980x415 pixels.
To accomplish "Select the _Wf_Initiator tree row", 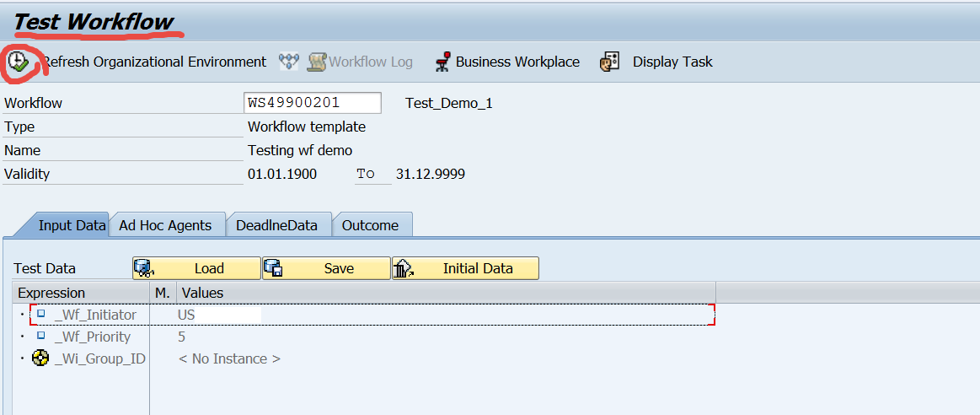I will (372, 315).
